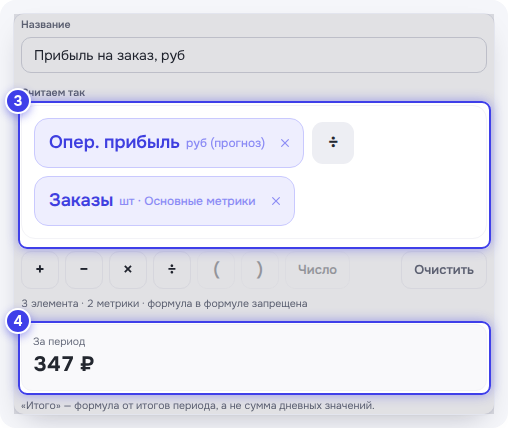The width and height of the screenshot is (508, 428).
Task: Insert an opening parenthesis
Action: coord(216,269)
